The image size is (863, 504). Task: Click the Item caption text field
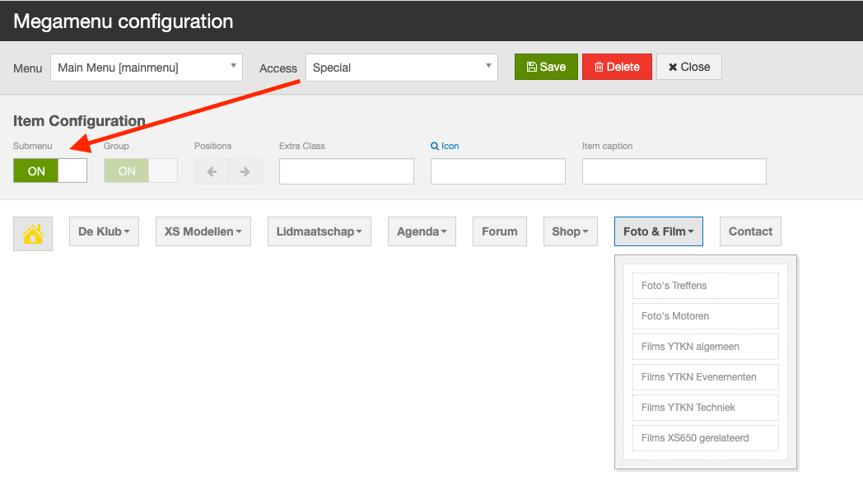click(x=674, y=171)
